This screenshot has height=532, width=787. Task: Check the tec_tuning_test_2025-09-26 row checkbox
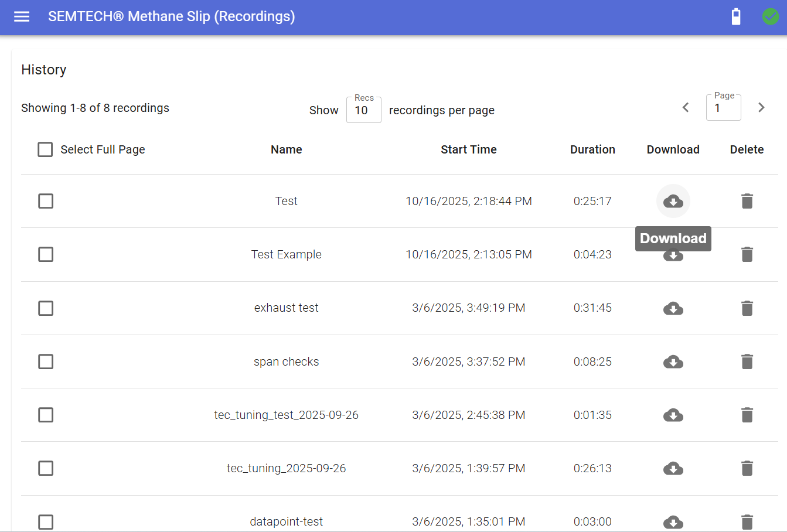[x=46, y=415]
